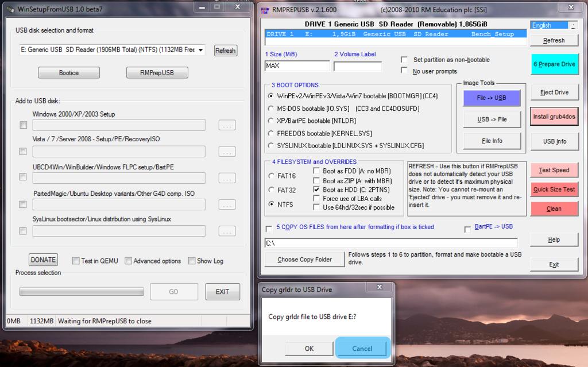Run Test Speed
This screenshot has width=588, height=367.
click(554, 170)
